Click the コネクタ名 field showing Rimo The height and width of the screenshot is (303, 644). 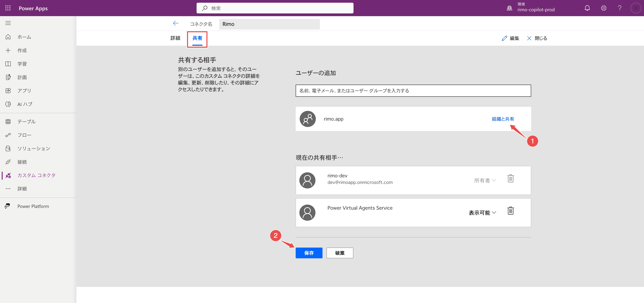[269, 24]
